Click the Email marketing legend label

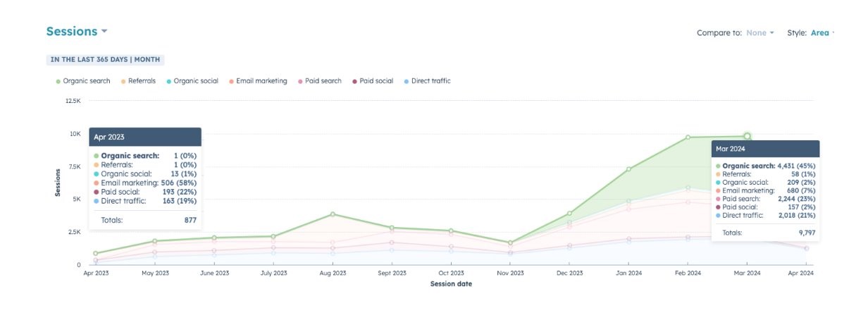pos(261,81)
